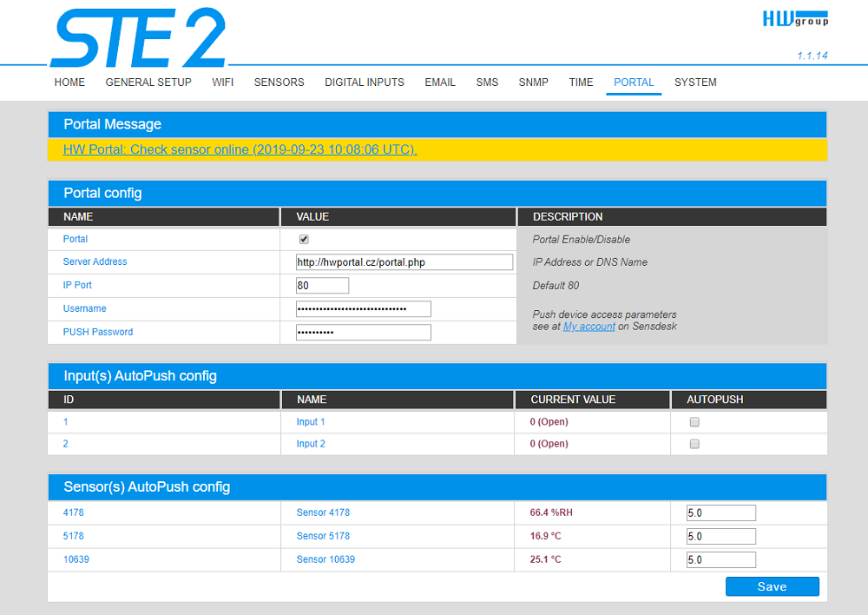Click the AUTOPUSH column header
This screenshot has height=615, width=868.
[715, 400]
